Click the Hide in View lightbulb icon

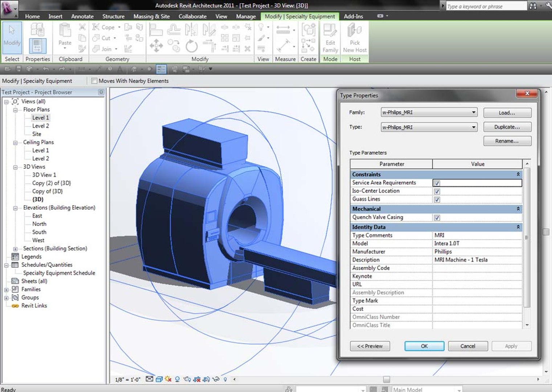pyautogui.click(x=225, y=379)
